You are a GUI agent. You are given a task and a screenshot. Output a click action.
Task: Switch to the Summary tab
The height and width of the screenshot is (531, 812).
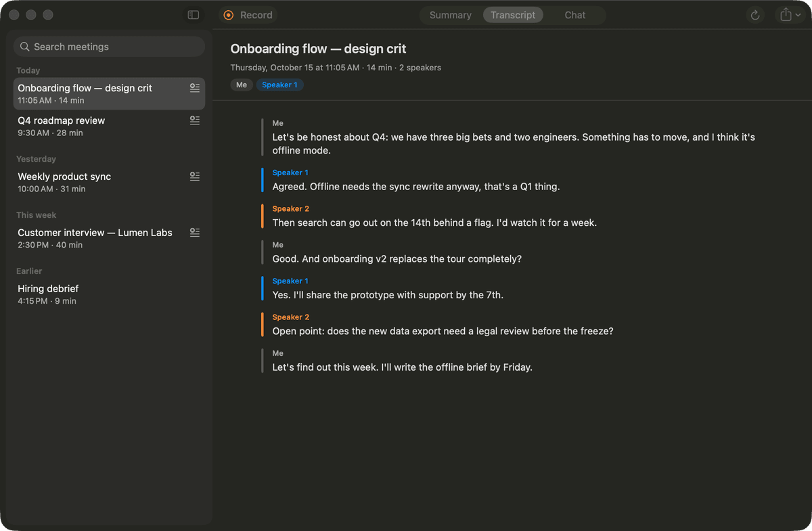pyautogui.click(x=451, y=15)
